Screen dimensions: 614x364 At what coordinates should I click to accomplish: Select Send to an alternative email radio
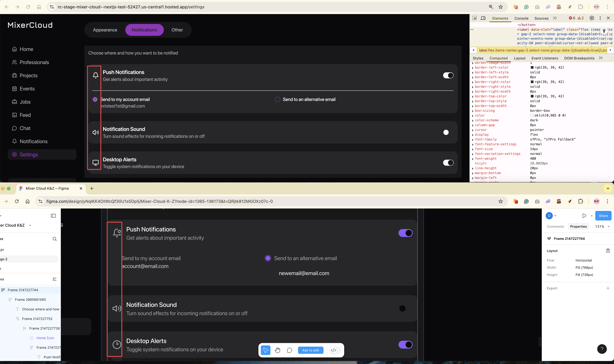point(277,99)
